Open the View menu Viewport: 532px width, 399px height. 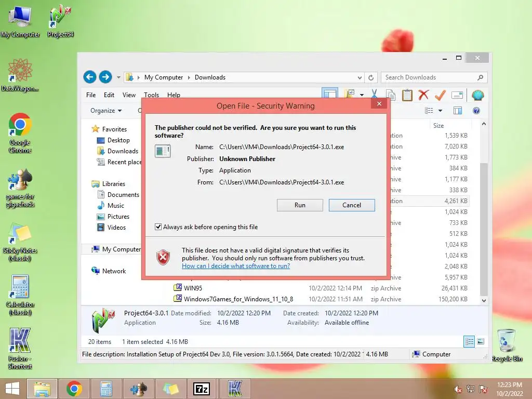pyautogui.click(x=129, y=95)
